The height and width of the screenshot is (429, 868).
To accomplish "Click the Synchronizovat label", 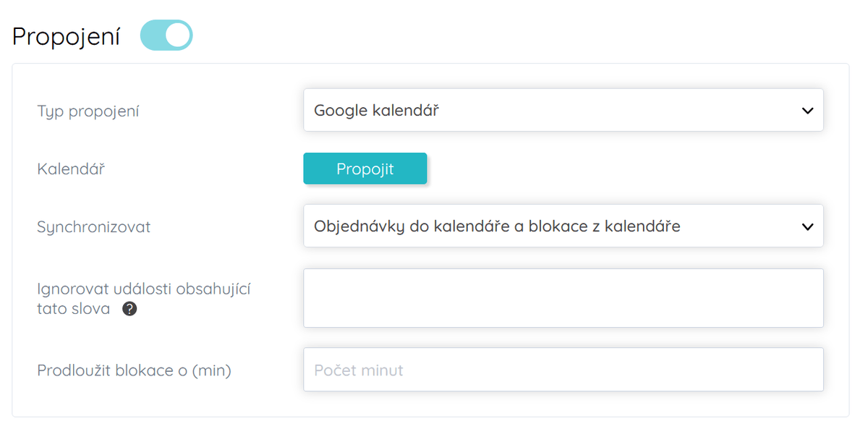I will (x=93, y=226).
